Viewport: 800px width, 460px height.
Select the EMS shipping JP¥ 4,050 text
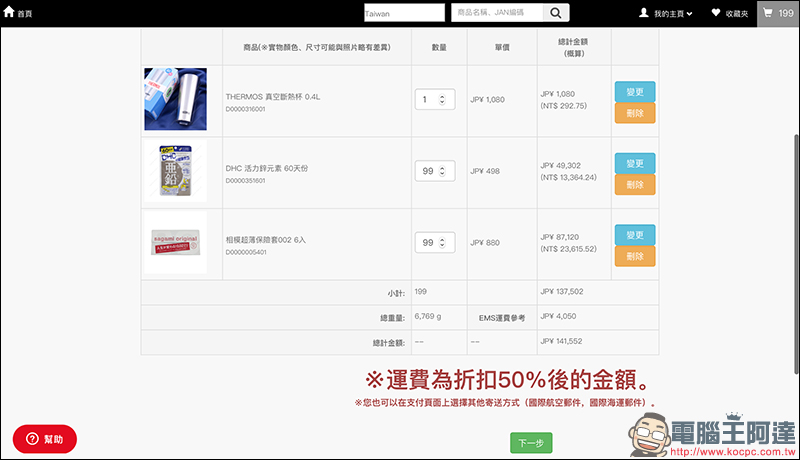tap(558, 316)
